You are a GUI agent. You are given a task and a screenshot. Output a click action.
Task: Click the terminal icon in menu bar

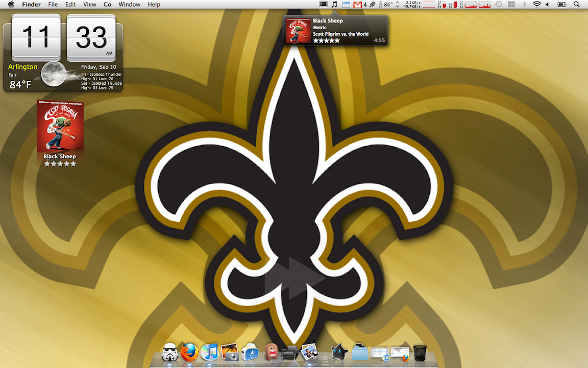[323, 5]
